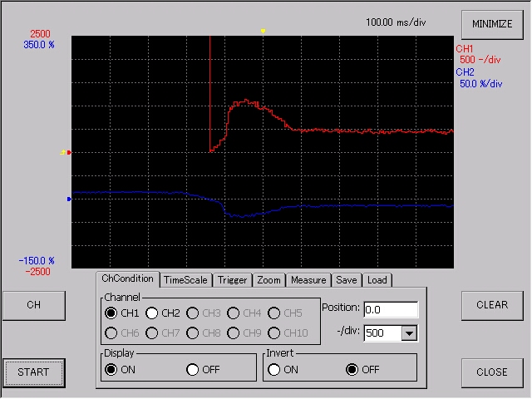The height and width of the screenshot is (399, 532).
Task: Click the red -2500 lower limit label
Action: [x=37, y=272]
